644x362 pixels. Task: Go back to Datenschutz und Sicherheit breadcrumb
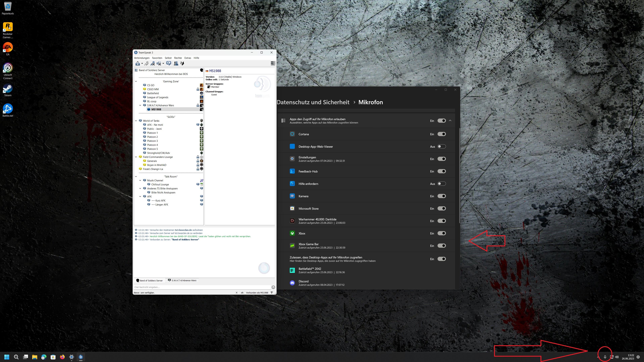tap(313, 102)
